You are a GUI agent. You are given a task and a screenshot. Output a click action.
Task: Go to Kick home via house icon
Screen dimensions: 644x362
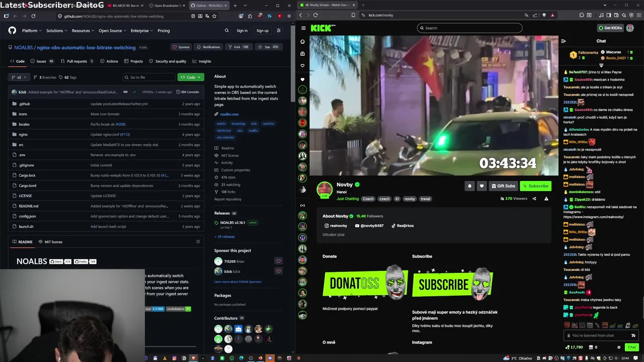tap(302, 42)
